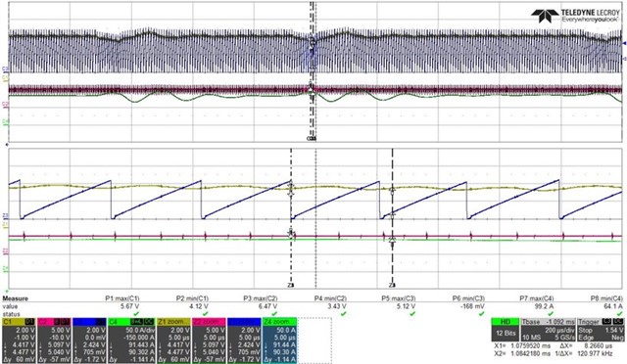Viewport: 627px width, 364px height.
Task: Click the P3 value 6.47 V
Action: [x=267, y=306]
